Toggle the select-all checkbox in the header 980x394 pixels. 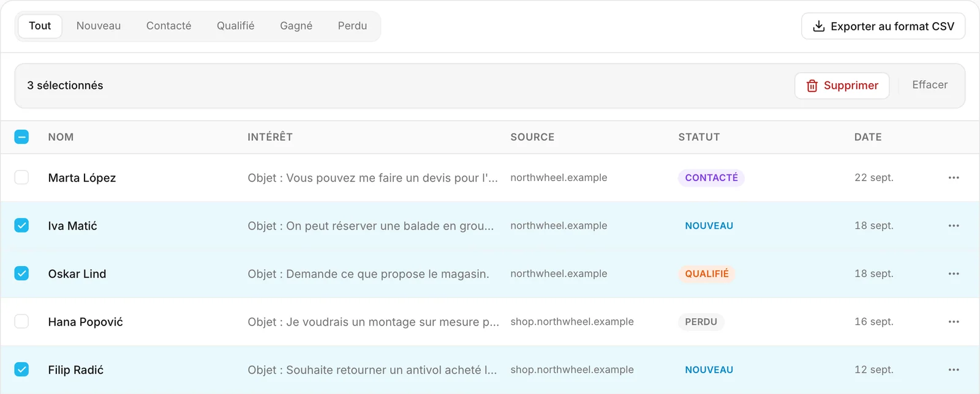point(21,137)
